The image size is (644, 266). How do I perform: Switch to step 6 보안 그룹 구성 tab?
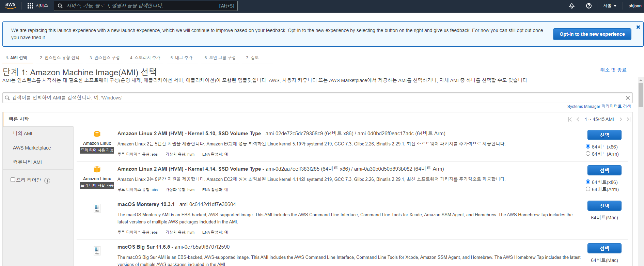click(220, 58)
